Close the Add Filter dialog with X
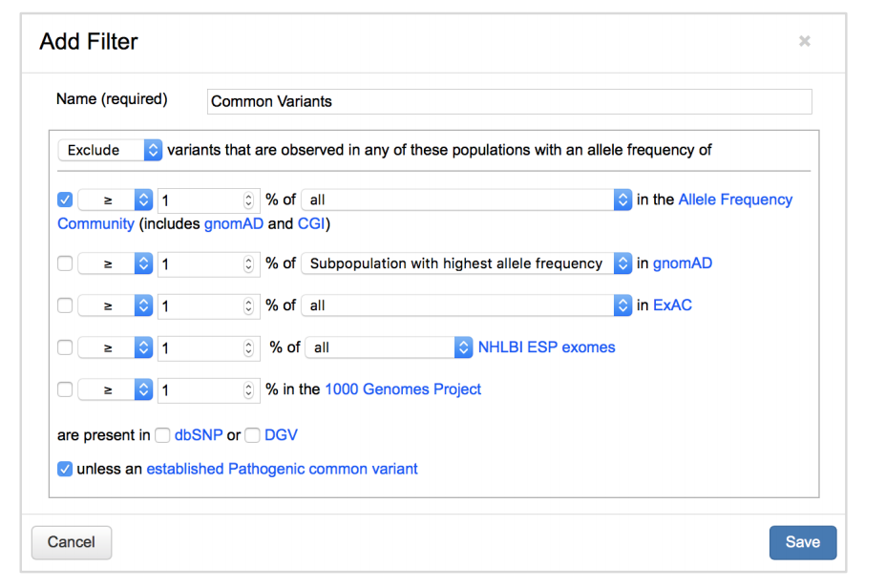 tap(805, 41)
